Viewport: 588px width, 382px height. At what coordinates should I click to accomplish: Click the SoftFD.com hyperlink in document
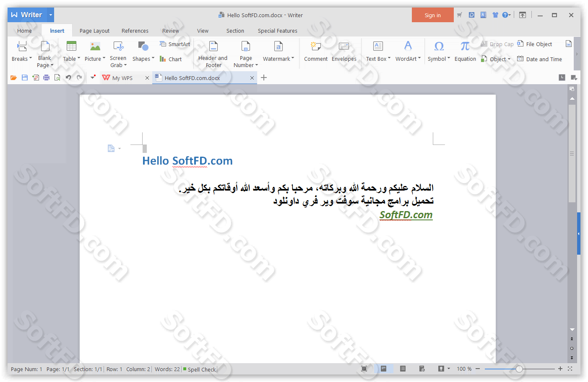406,215
